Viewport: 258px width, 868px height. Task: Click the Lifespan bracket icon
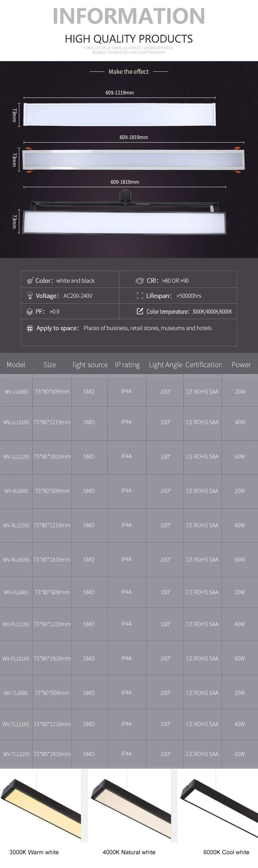pos(140,296)
